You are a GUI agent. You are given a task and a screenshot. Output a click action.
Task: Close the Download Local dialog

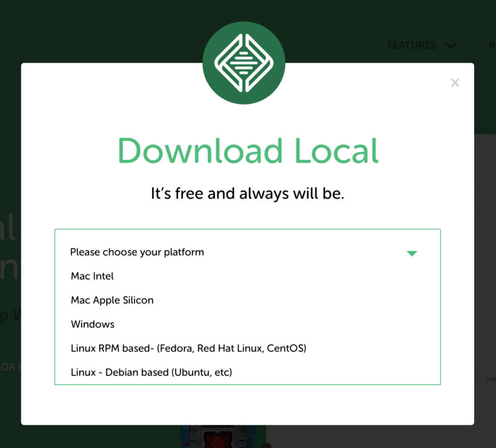[455, 83]
